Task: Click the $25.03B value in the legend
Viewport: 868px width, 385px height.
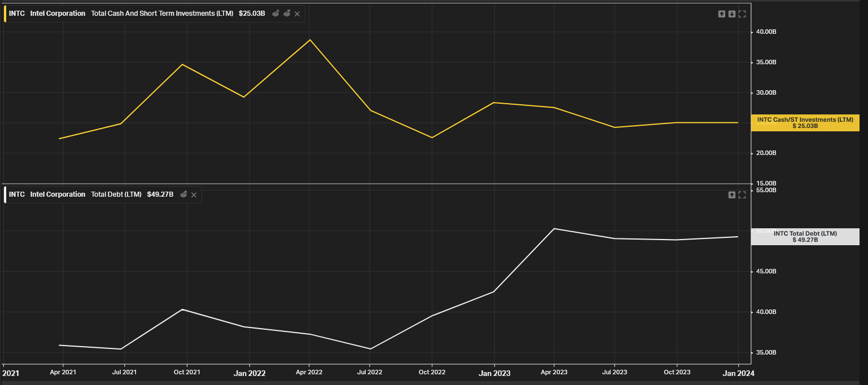Action: coord(252,14)
